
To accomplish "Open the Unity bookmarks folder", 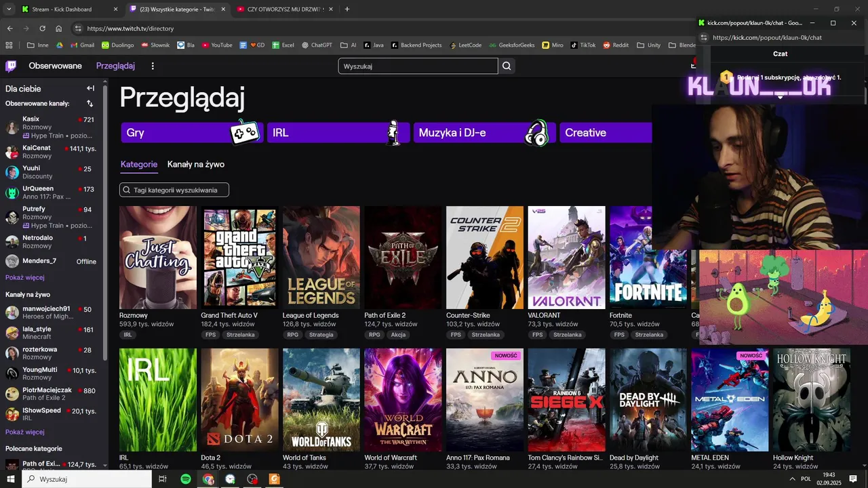I will click(649, 45).
